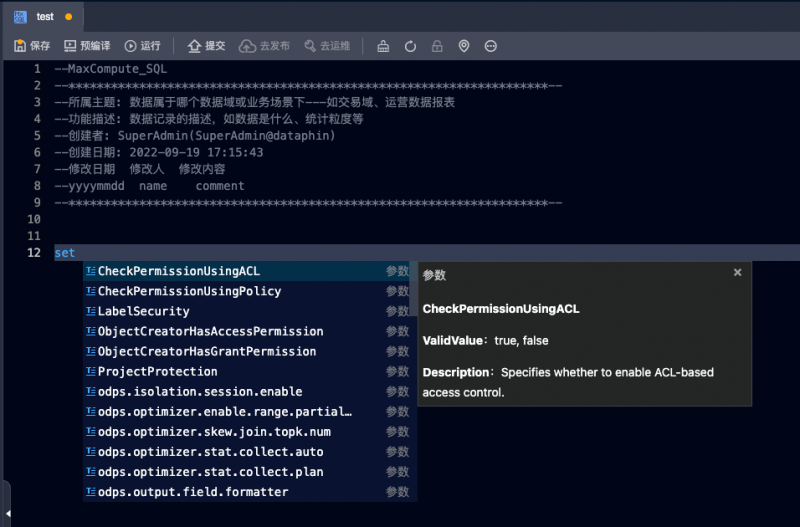
Task: Choose CheckPermissionUsingPolicy from autocomplete list
Action: 189,291
